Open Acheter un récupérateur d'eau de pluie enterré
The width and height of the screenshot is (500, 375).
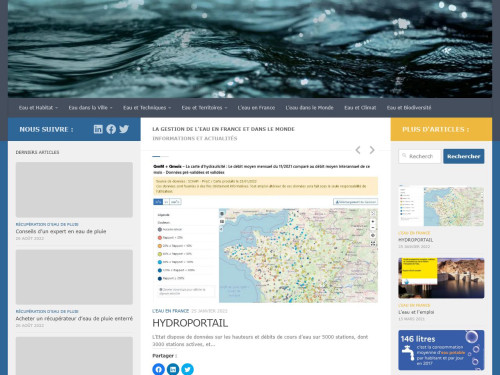pos(74,319)
